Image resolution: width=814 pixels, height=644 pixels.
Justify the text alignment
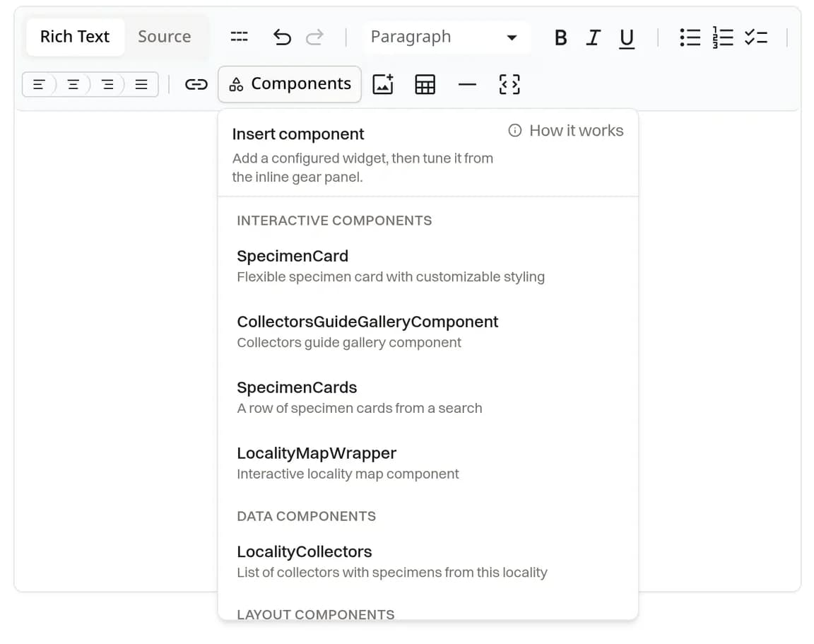click(x=141, y=84)
